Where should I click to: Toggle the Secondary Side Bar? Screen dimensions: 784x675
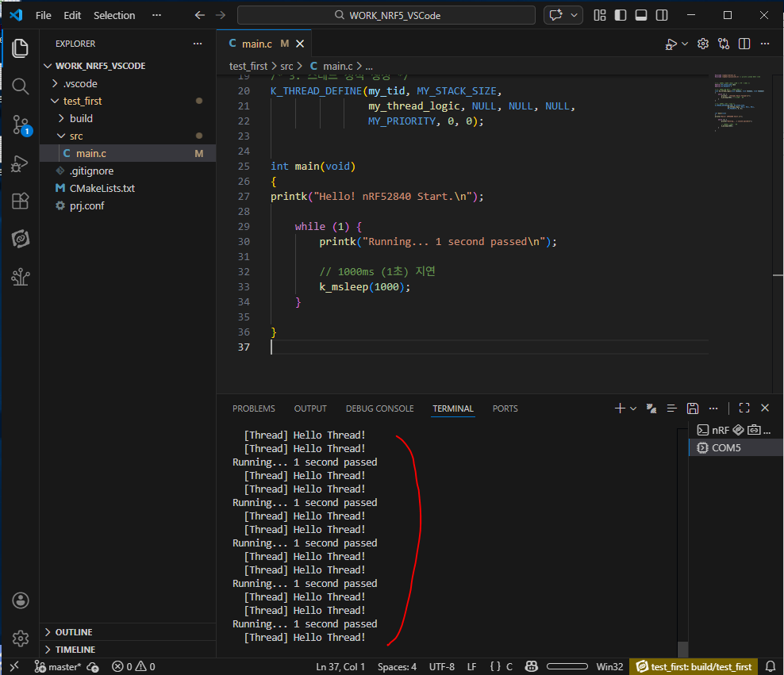coord(662,15)
